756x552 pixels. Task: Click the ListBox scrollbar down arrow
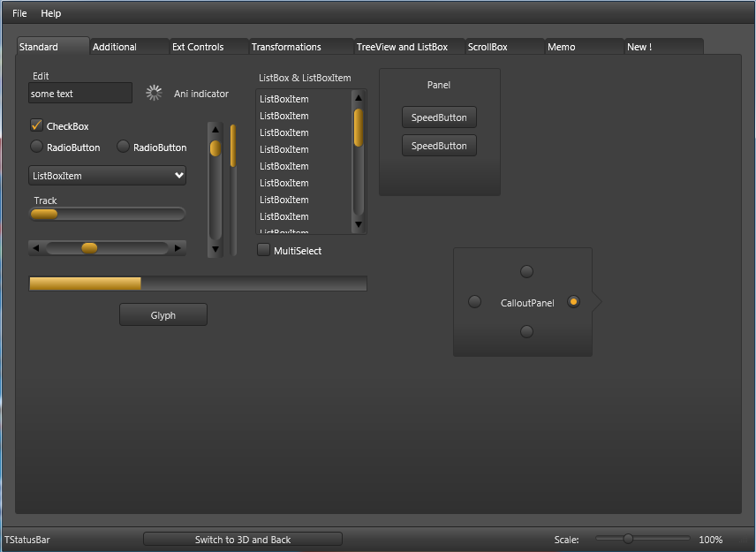tap(359, 224)
